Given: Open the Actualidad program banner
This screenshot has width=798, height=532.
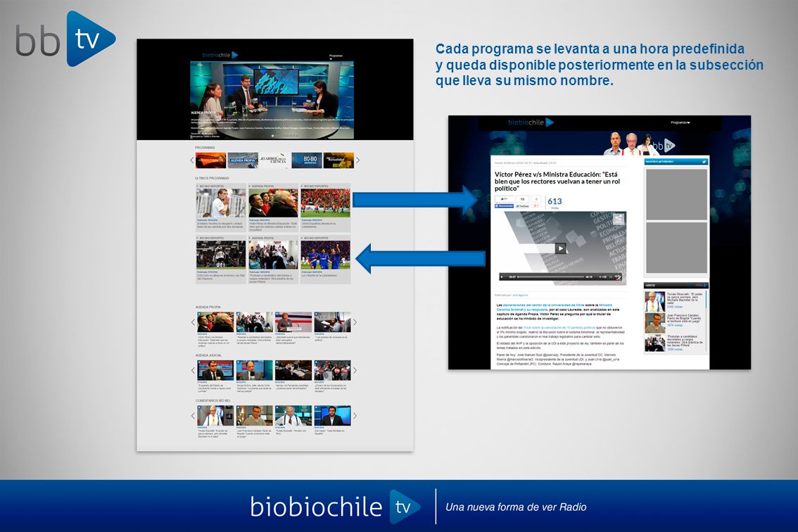Looking at the screenshot, I should (x=338, y=160).
